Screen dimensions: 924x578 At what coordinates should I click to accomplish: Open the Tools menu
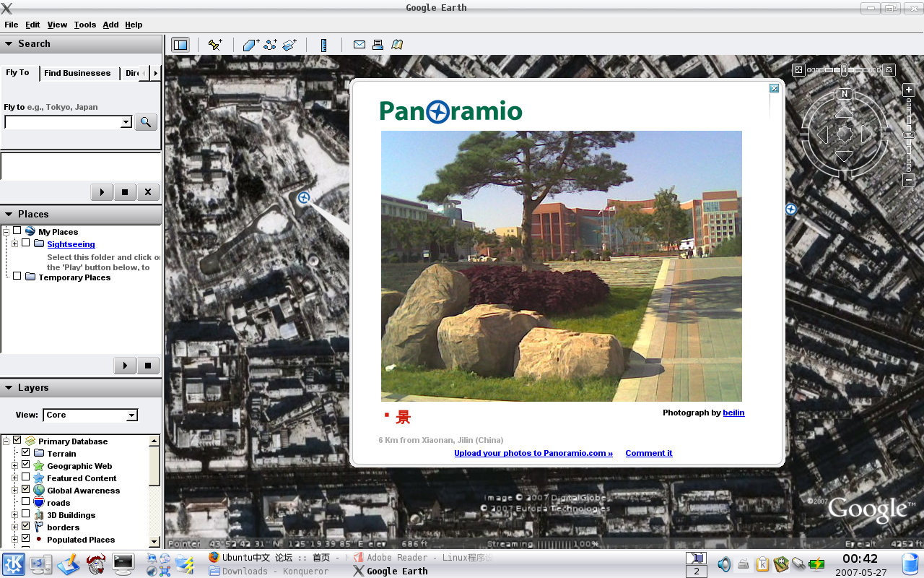click(84, 25)
